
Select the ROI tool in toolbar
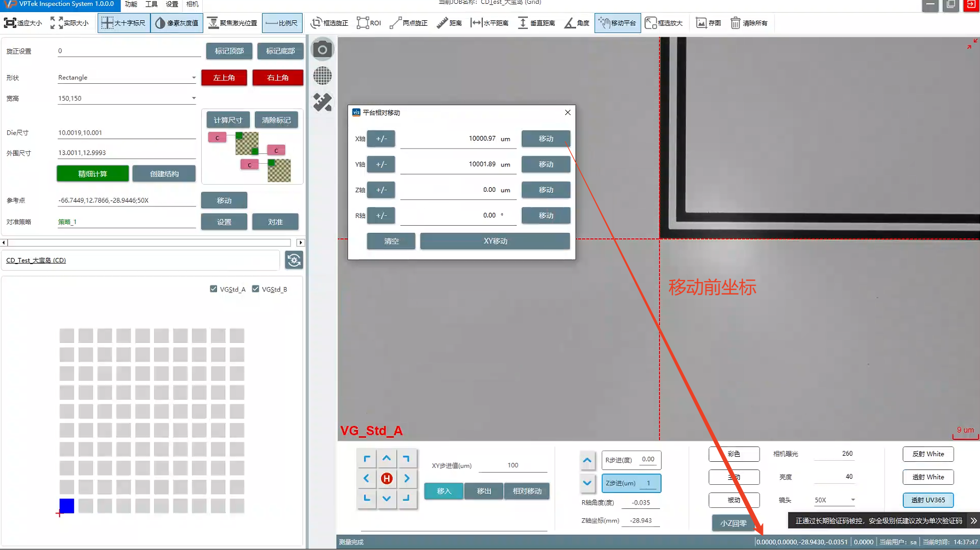pyautogui.click(x=369, y=23)
